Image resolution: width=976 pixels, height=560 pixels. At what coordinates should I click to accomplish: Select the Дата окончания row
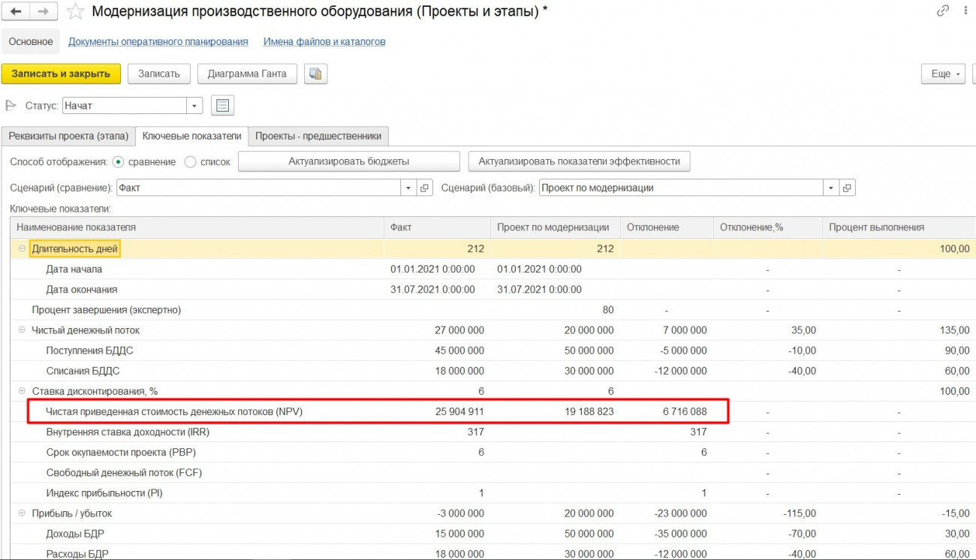(x=493, y=289)
